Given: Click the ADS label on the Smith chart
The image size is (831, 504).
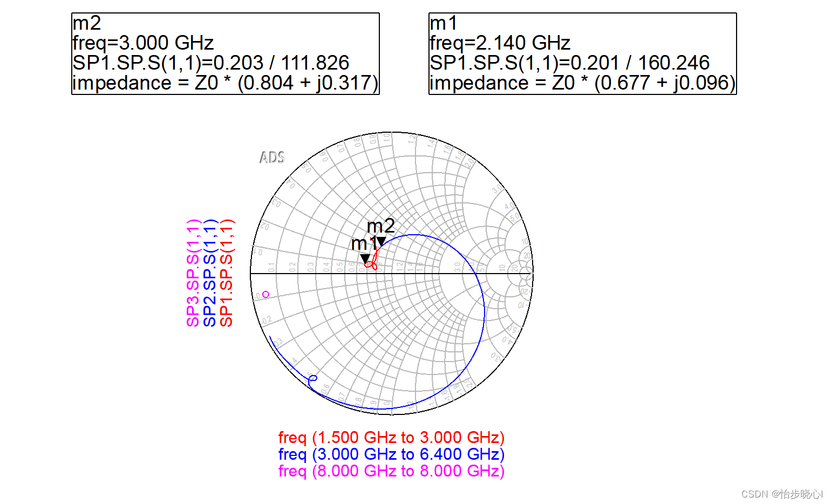Looking at the screenshot, I should 272,158.
